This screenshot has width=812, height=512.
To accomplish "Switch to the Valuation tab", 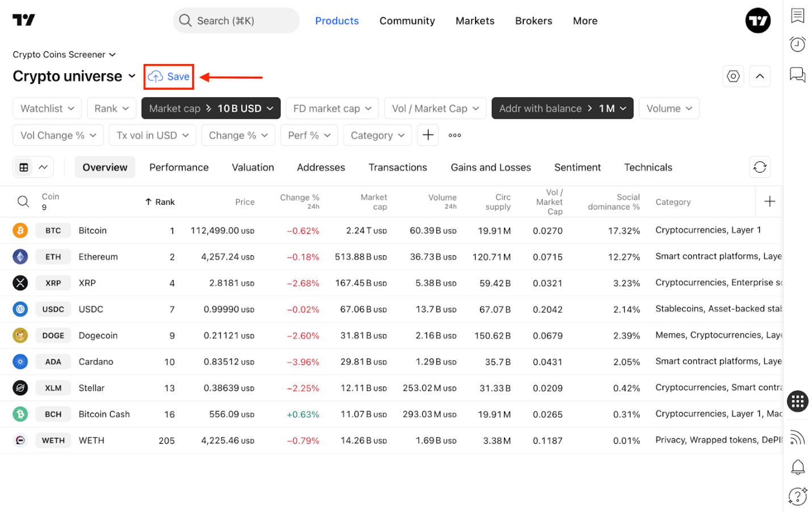I will pyautogui.click(x=253, y=167).
